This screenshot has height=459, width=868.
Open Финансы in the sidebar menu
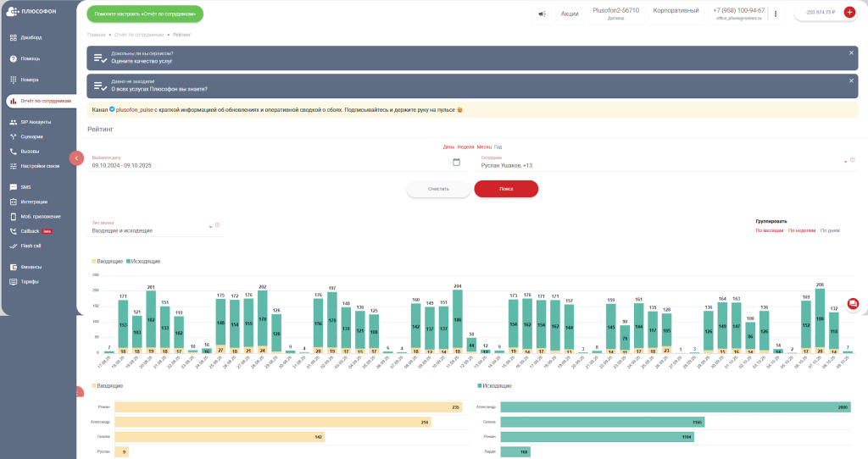pos(31,267)
